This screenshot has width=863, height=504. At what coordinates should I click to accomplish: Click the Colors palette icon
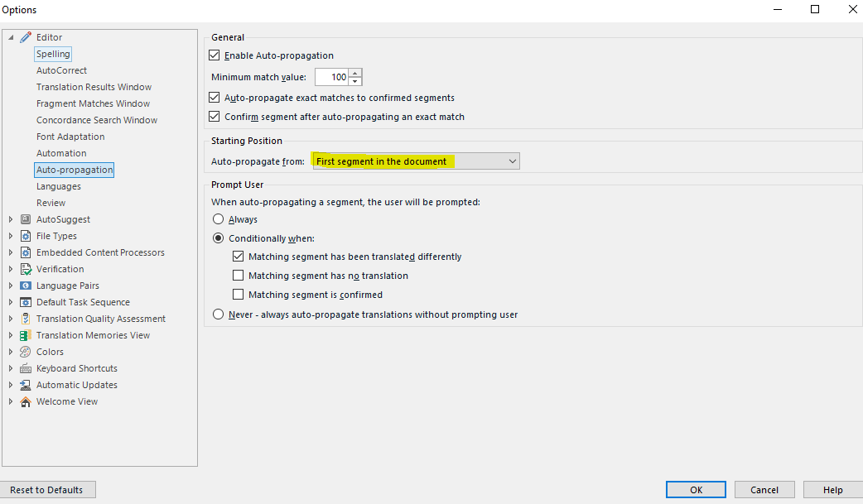tap(26, 352)
